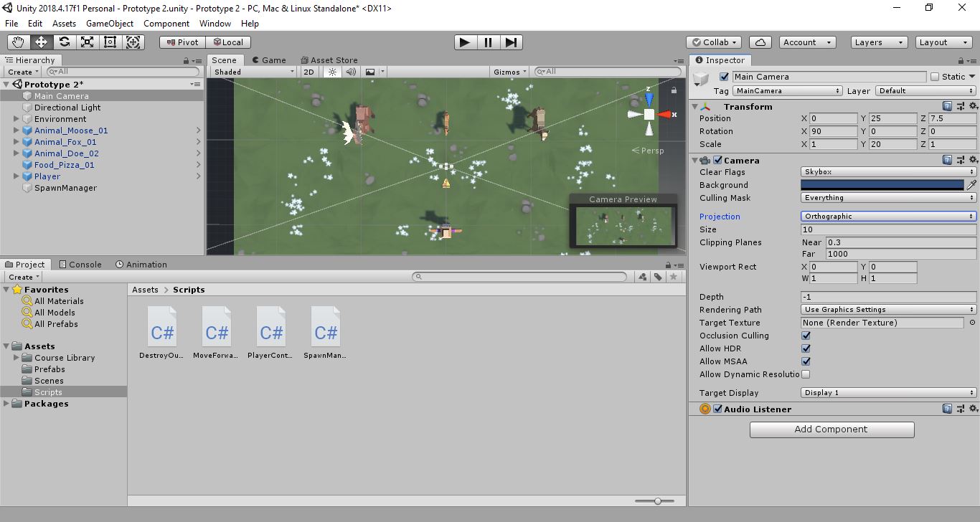Open Target Display dropdown

pyautogui.click(x=888, y=393)
